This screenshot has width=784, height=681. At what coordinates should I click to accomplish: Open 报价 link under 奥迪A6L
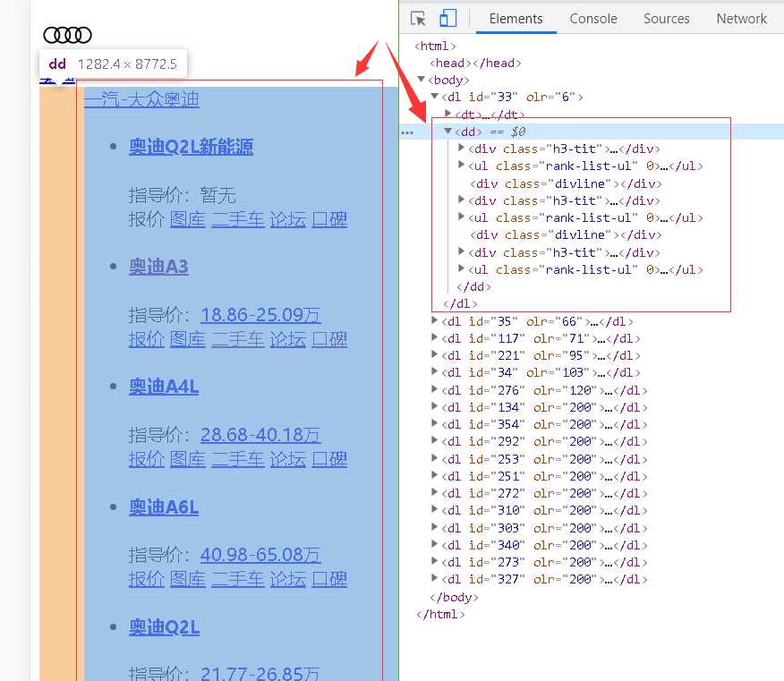tap(147, 579)
